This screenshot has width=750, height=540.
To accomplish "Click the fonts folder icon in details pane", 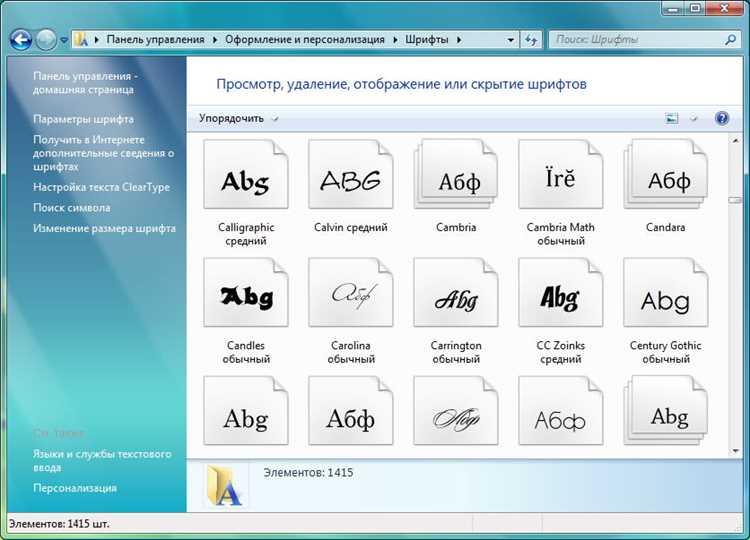I will 224,485.
